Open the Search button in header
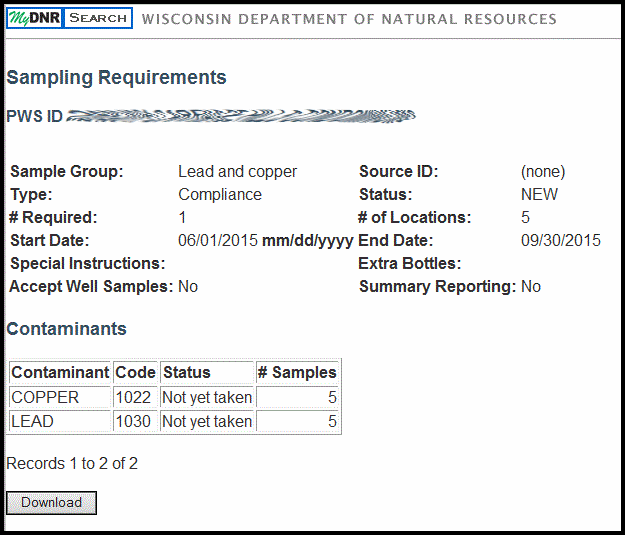625x535 pixels. point(98,18)
